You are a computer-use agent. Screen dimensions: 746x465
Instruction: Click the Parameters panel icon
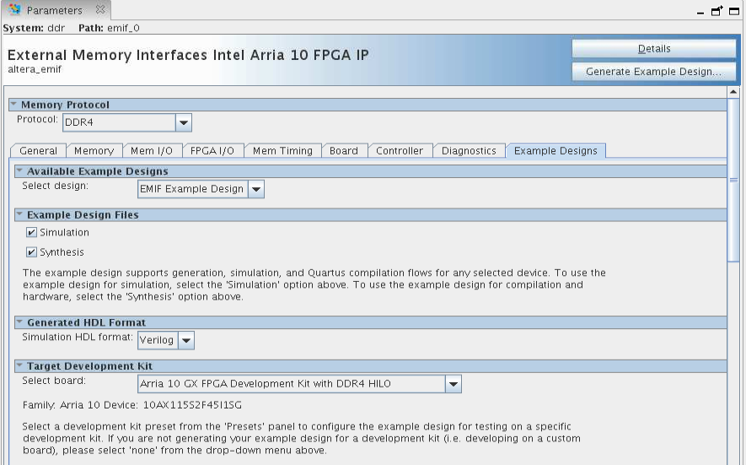tap(15, 10)
